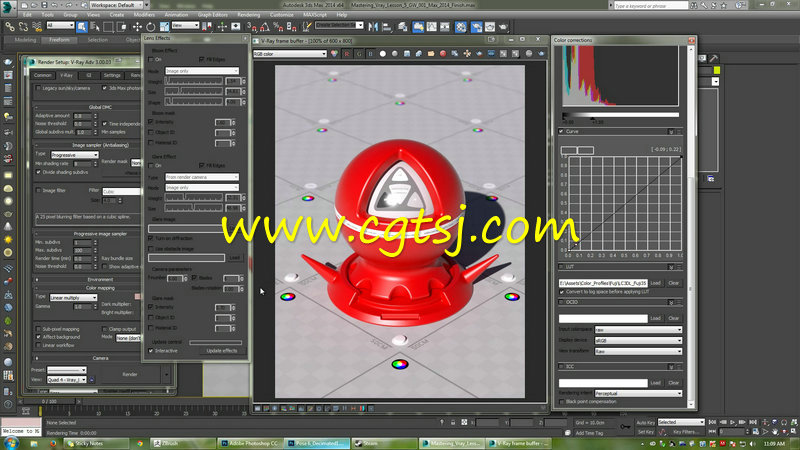
Task: Click the Select Object tool icon
Action: [x=82, y=27]
